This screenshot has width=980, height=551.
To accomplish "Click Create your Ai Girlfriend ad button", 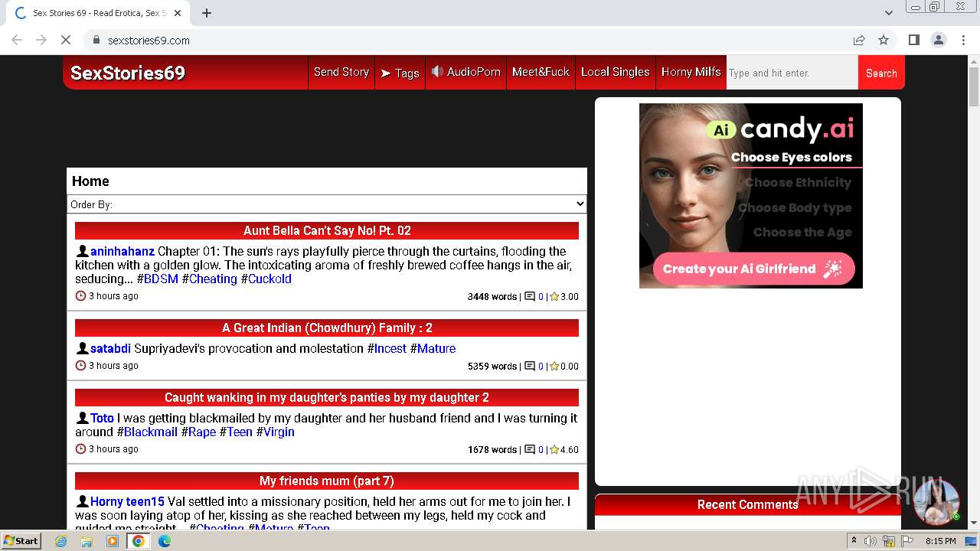I will (753, 269).
